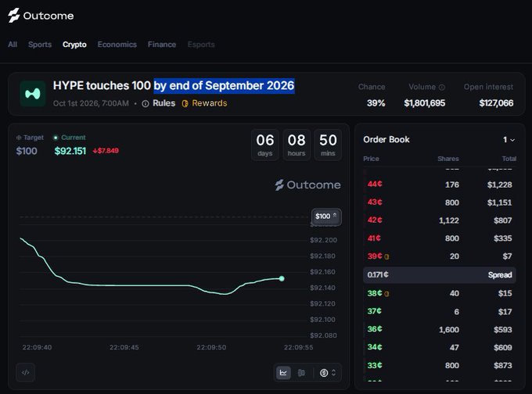Viewport: 532px width, 394px height.
Task: Open the Rewards link
Action: [x=210, y=103]
